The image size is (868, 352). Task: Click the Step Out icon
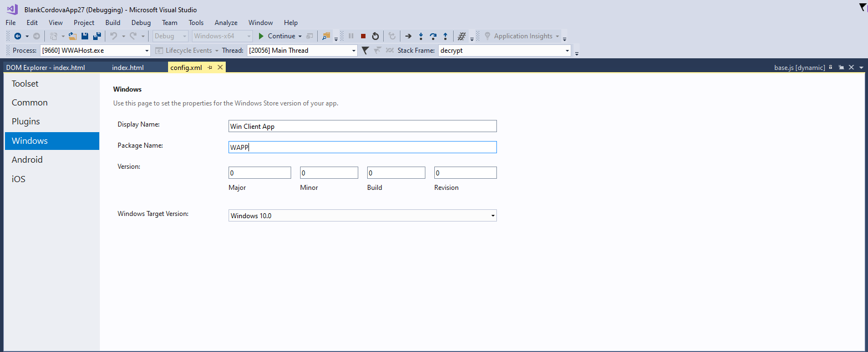445,36
